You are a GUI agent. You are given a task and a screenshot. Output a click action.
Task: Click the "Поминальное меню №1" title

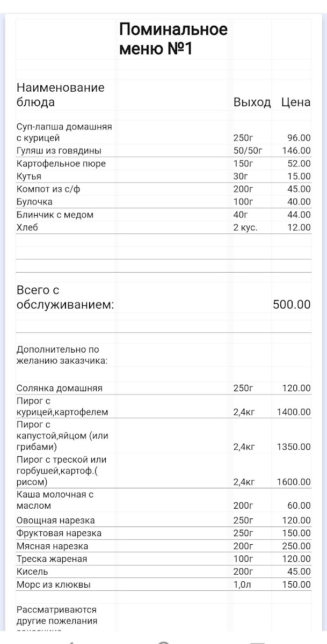point(173,39)
